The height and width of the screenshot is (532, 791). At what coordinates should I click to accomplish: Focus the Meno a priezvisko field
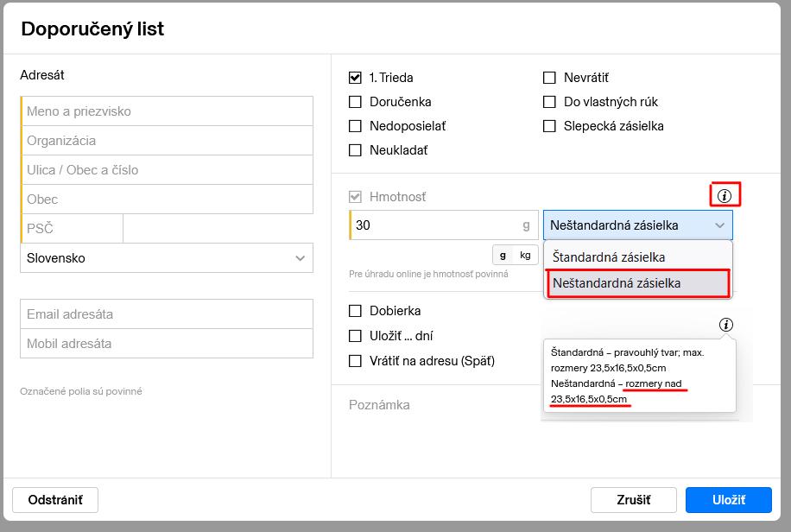point(168,111)
